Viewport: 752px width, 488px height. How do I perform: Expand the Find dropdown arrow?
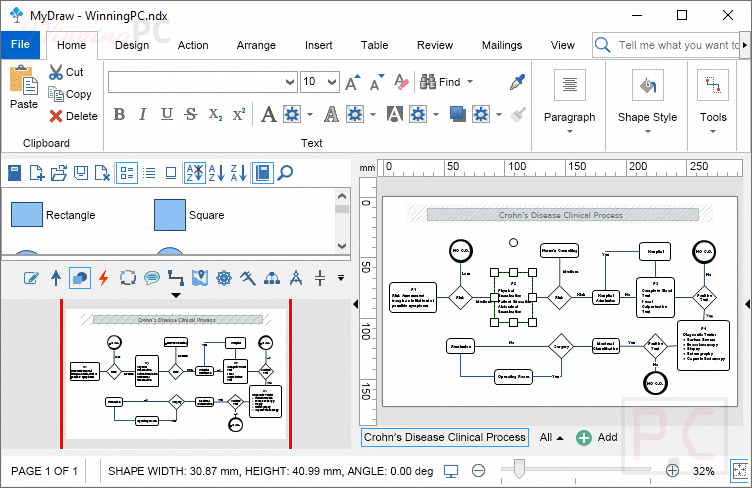(x=470, y=82)
